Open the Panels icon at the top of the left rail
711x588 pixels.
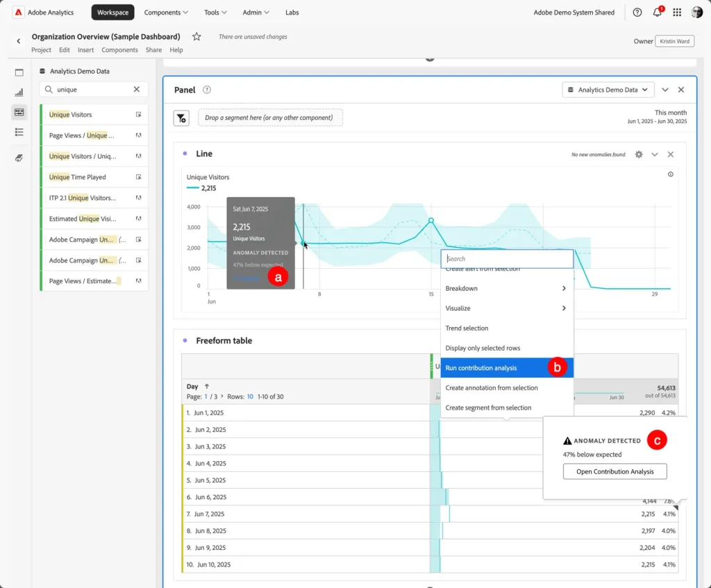[19, 72]
